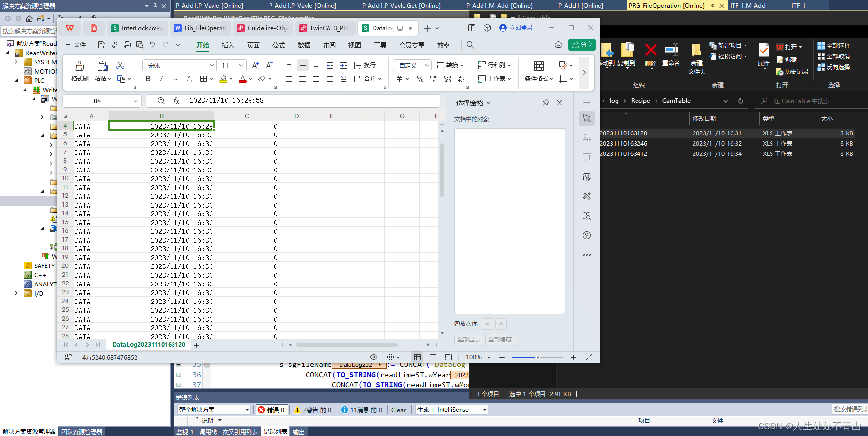Click the help question mark sidebar icon
Viewport: 868px width, 436px height.
[x=587, y=235]
